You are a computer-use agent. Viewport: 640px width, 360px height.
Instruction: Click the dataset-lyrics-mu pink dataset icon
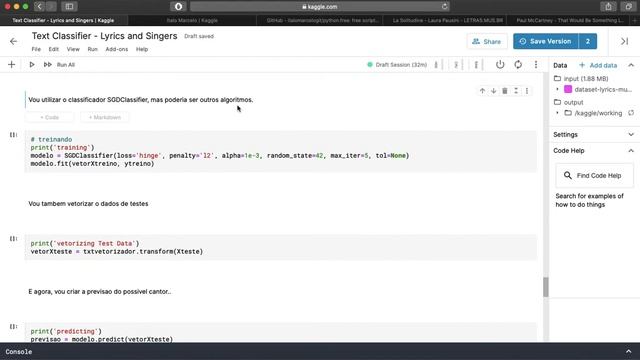pyautogui.click(x=568, y=89)
